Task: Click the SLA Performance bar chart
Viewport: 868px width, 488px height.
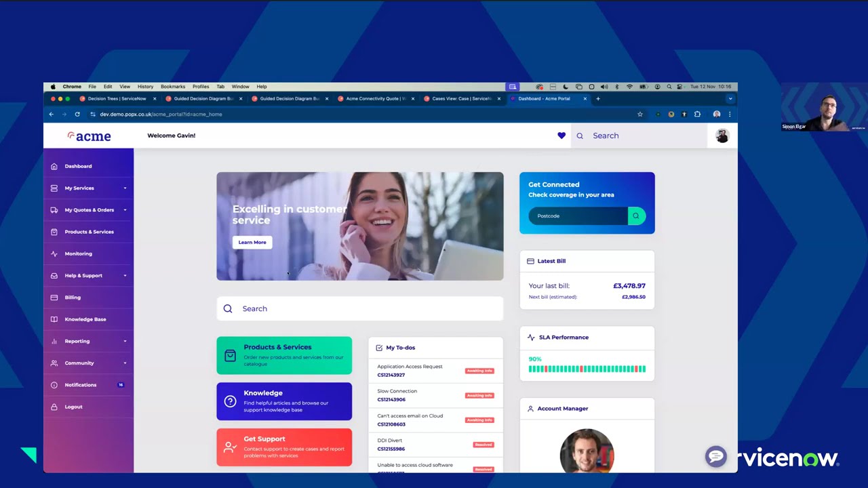Action: [x=587, y=369]
